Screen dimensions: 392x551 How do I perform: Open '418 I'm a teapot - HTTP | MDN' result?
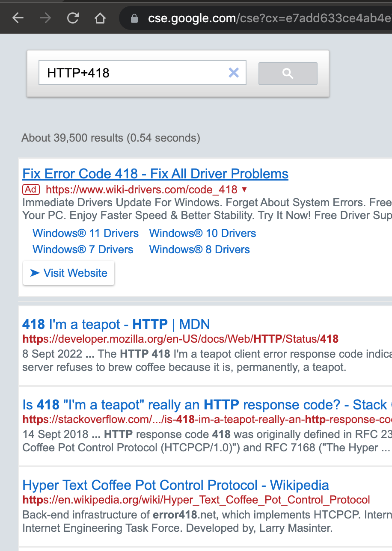(116, 324)
